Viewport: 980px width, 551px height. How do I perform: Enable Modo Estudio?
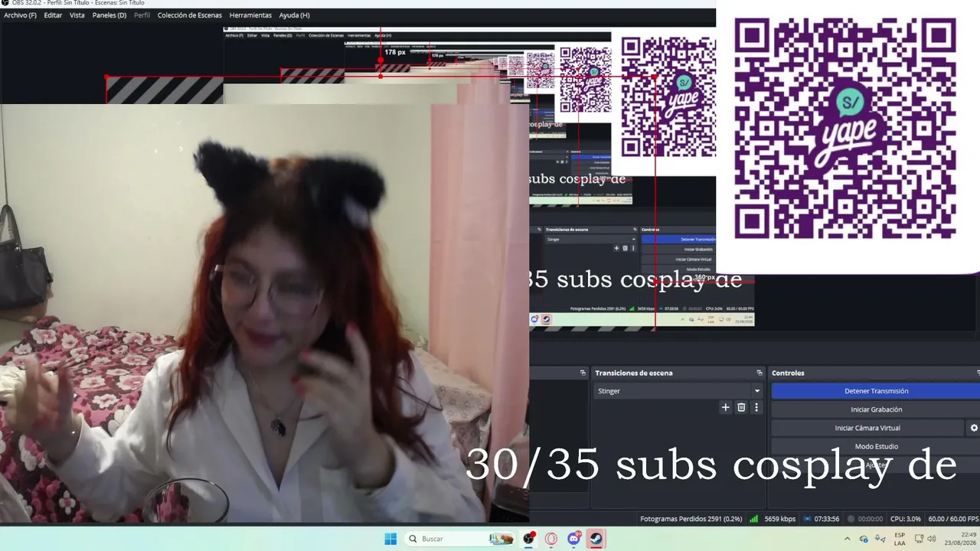(876, 446)
